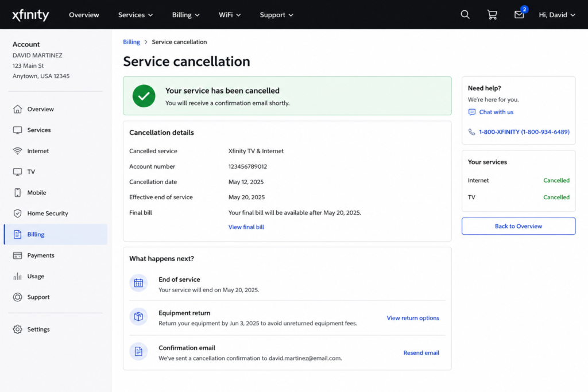
Task: Open Usage in the left sidebar
Action: [x=56, y=276]
